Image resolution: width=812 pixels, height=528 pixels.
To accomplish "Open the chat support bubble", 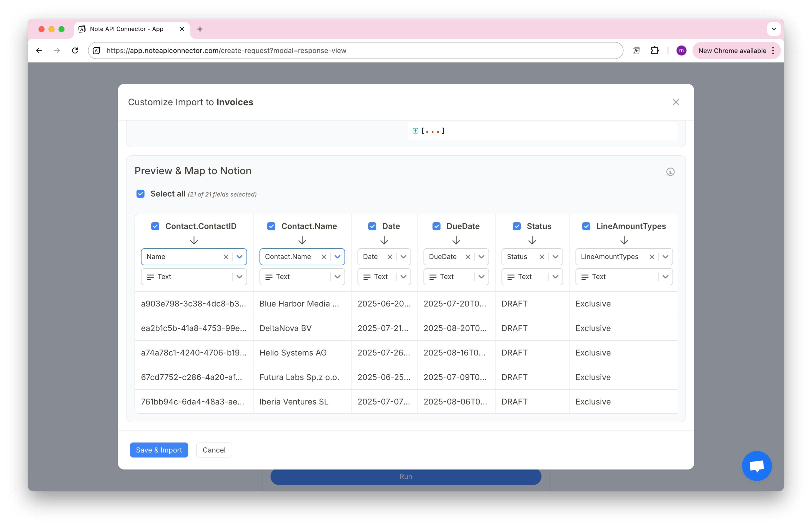I will point(756,465).
